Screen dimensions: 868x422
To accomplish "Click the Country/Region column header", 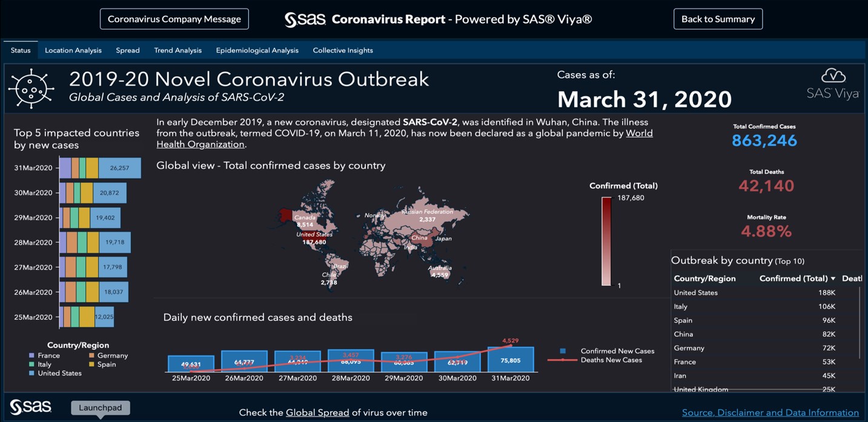I will pyautogui.click(x=704, y=279).
